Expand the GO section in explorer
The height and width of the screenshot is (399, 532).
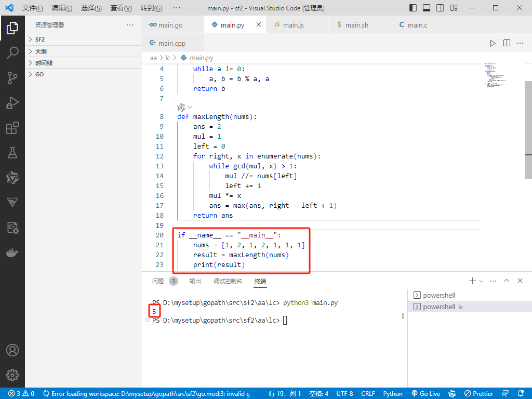[x=83, y=74]
